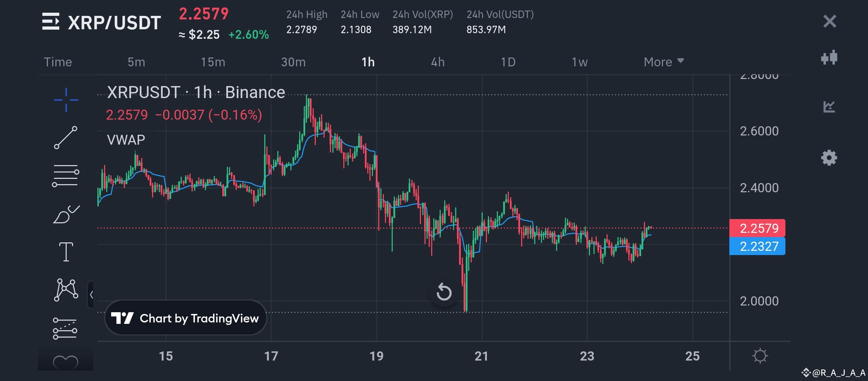Select the XABCD pattern tool

pos(66,289)
